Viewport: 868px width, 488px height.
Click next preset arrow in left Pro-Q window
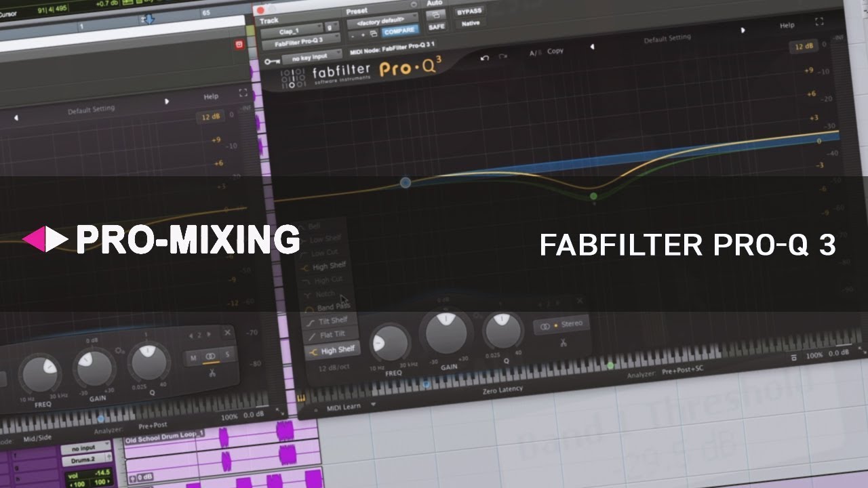click(167, 102)
